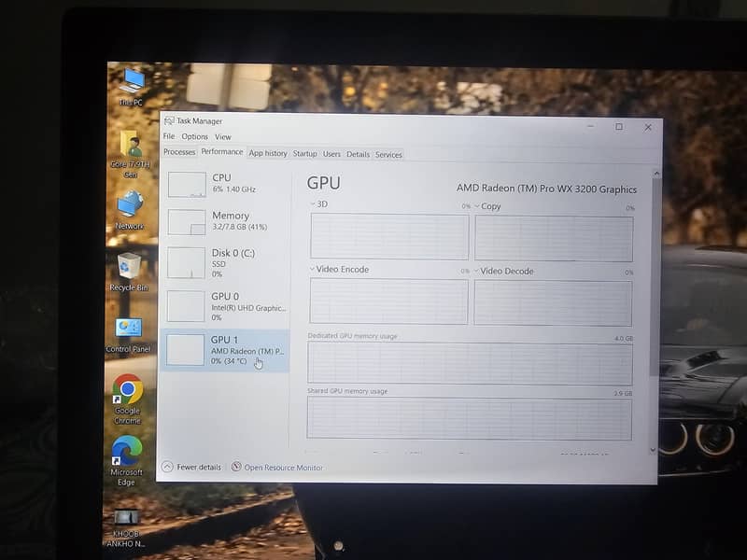The image size is (747, 560).
Task: Open the Users tab
Action: [x=331, y=154]
